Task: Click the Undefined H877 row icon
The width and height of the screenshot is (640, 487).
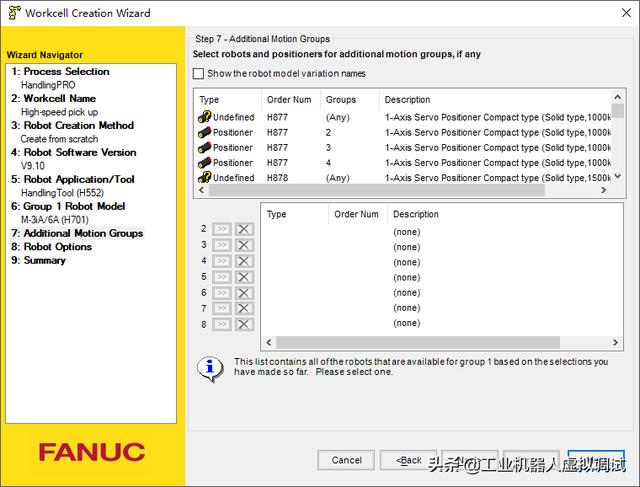Action: pyautogui.click(x=204, y=117)
